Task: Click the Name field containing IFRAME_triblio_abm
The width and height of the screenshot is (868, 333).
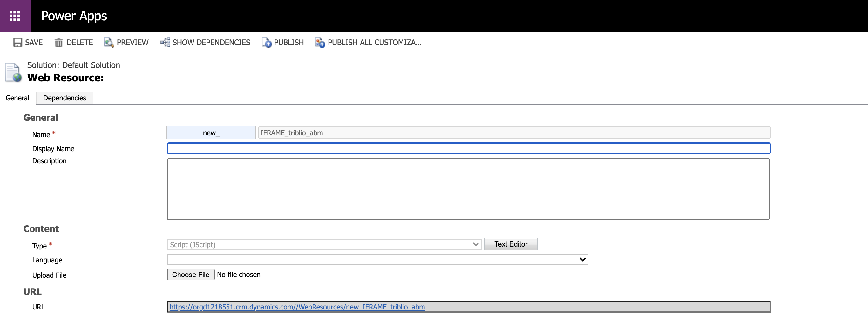Action: pos(514,133)
